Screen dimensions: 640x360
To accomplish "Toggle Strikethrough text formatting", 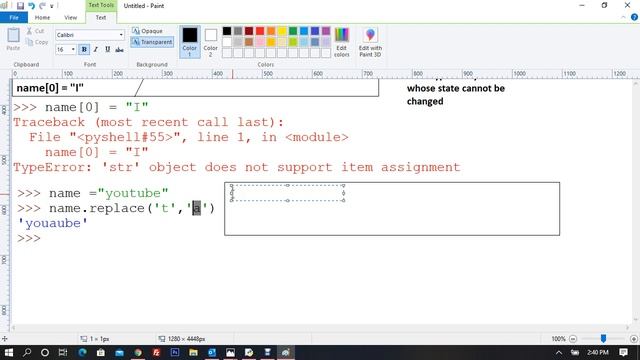I will coord(119,49).
